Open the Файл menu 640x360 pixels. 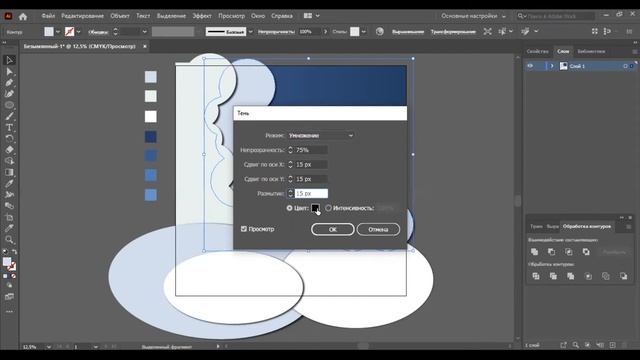(x=48, y=16)
